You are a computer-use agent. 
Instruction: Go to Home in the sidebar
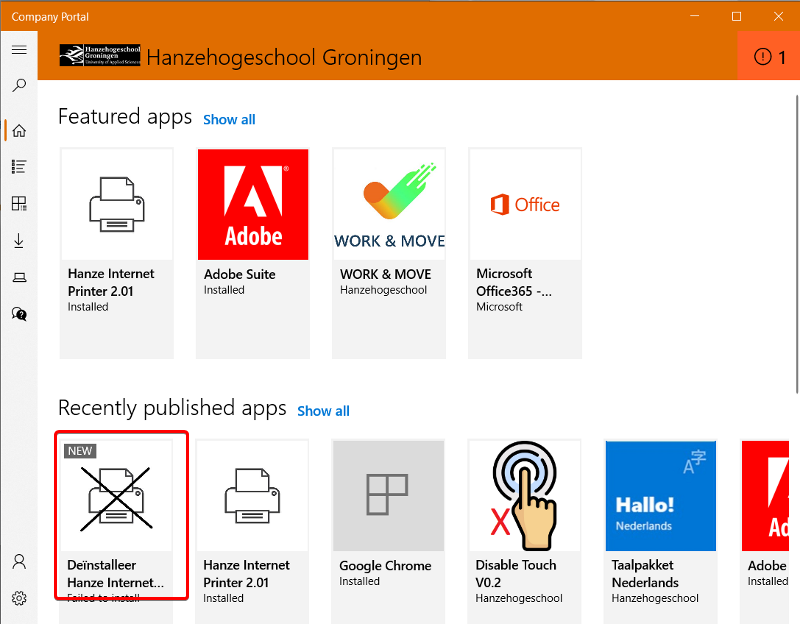18,131
